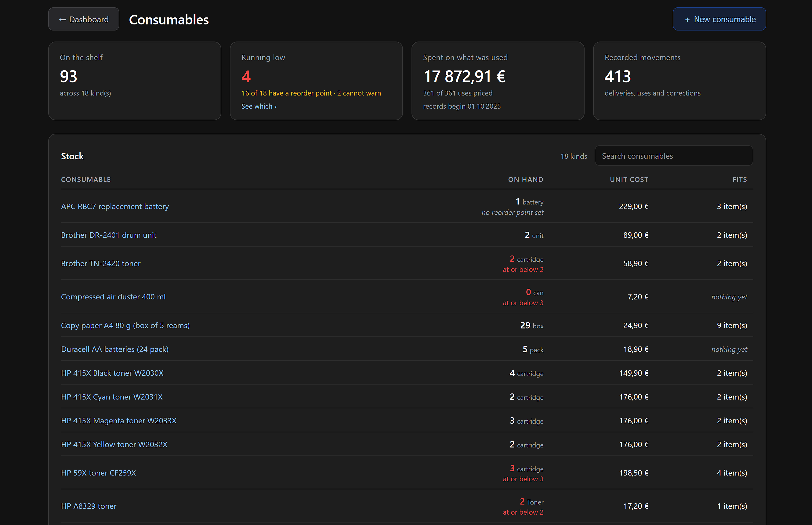Open Compressed air duster 400 ml
Screen dimensions: 812x525
coord(113,297)
